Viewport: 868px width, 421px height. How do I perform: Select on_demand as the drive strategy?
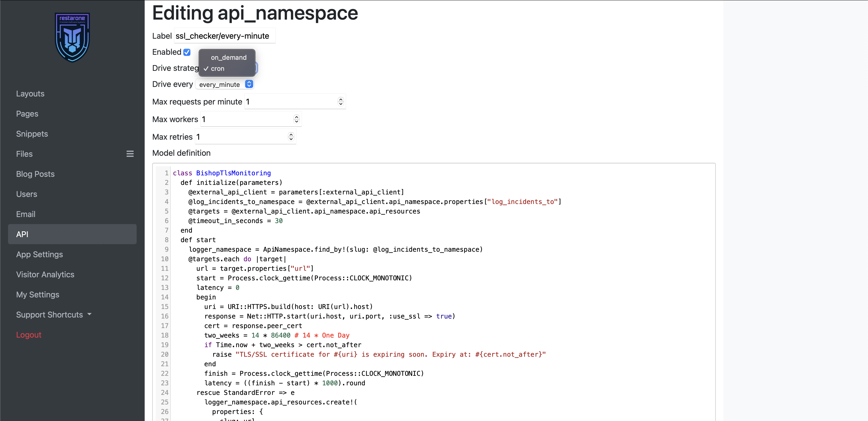229,57
